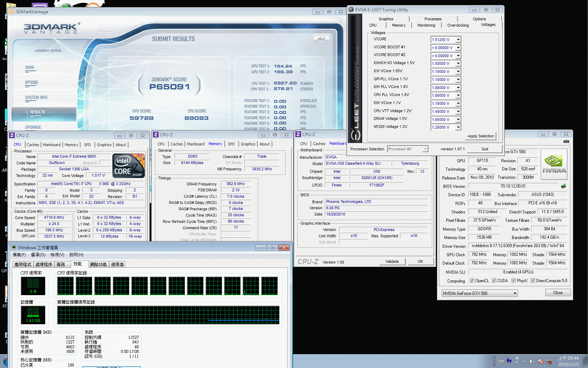Click the memory usage history graph
Image resolution: width=588 pixels, height=368 pixels.
[x=168, y=315]
